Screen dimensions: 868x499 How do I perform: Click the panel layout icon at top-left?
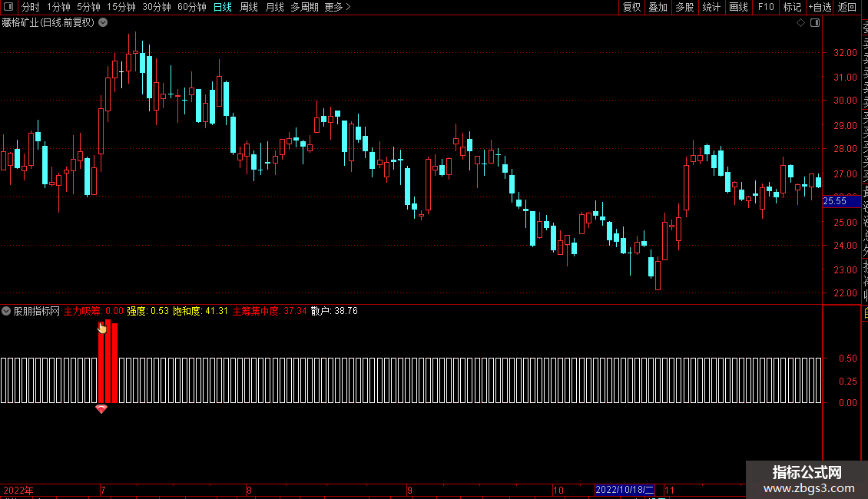[x=8, y=7]
